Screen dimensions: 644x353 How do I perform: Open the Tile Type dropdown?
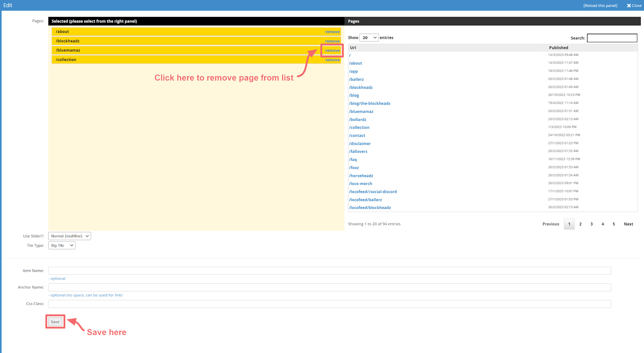(62, 245)
